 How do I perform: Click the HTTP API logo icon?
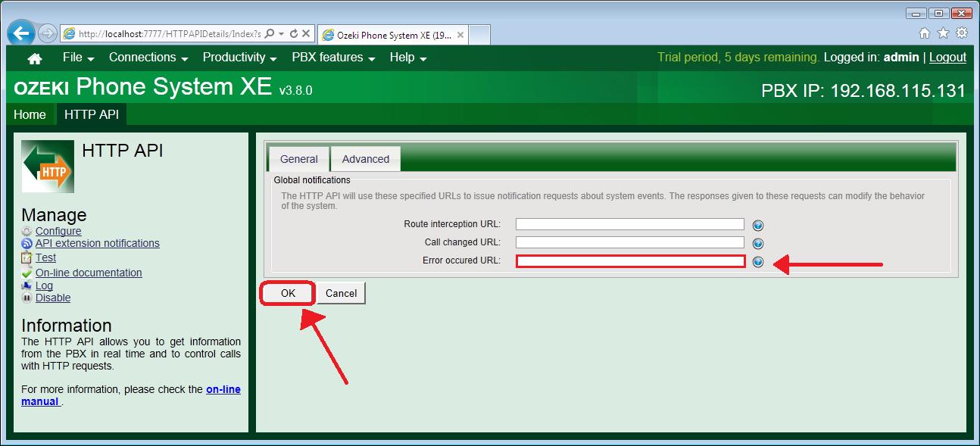(48, 167)
